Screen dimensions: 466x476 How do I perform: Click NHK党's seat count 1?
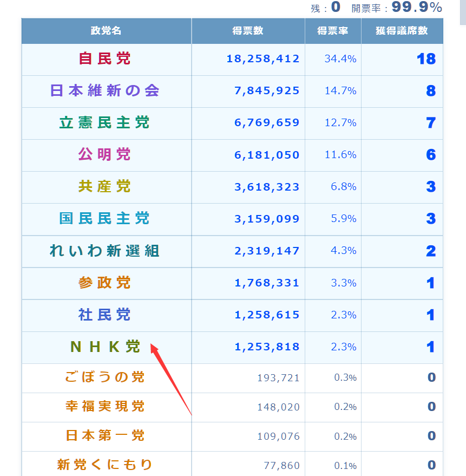coord(430,347)
